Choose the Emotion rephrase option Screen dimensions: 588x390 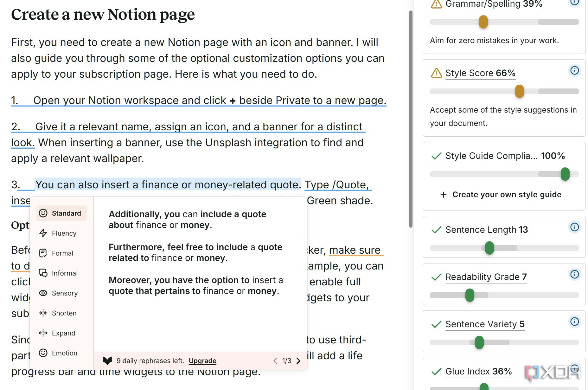(58, 353)
